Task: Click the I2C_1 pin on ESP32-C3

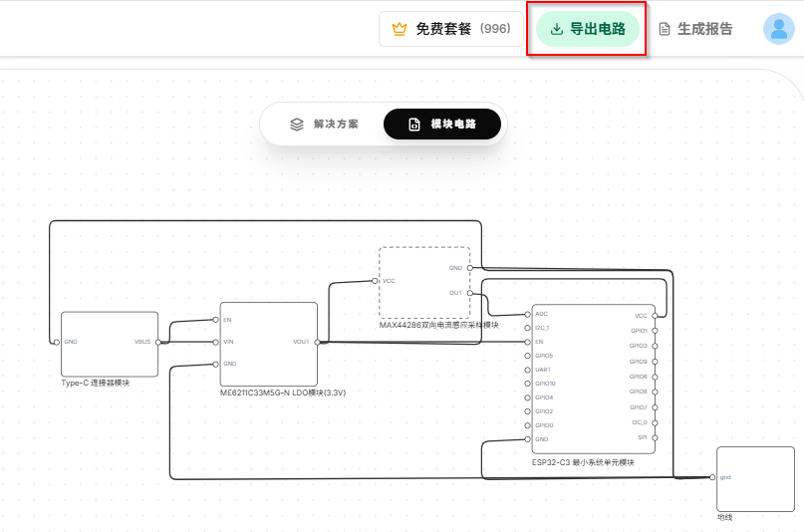Action: [528, 328]
